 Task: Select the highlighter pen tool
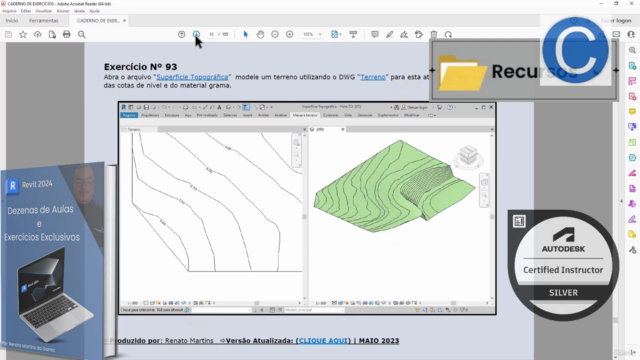(x=389, y=35)
